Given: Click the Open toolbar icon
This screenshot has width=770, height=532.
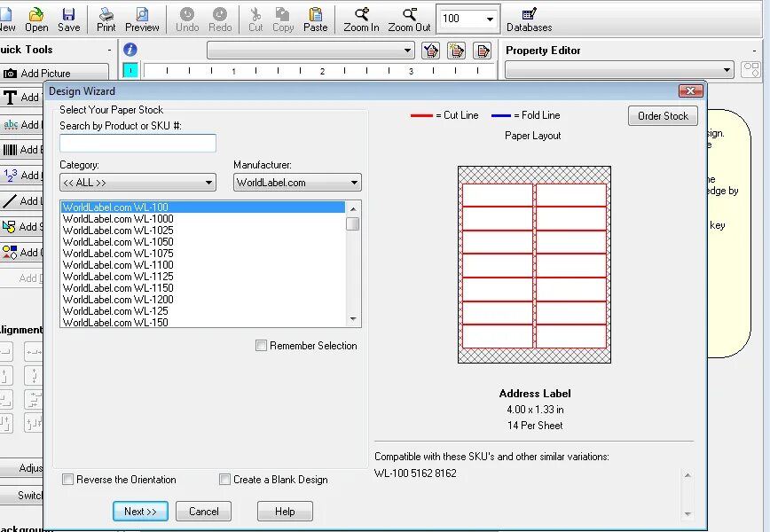Looking at the screenshot, I should [x=36, y=20].
